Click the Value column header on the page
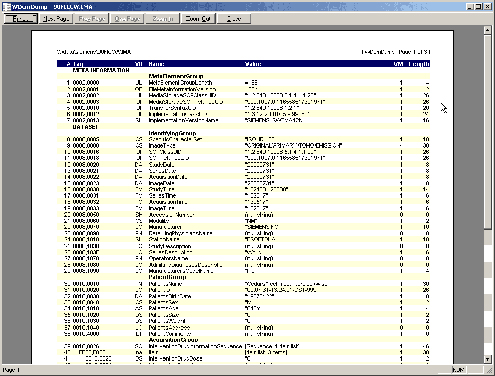Image resolution: width=495 pixels, height=376 pixels. [253, 64]
